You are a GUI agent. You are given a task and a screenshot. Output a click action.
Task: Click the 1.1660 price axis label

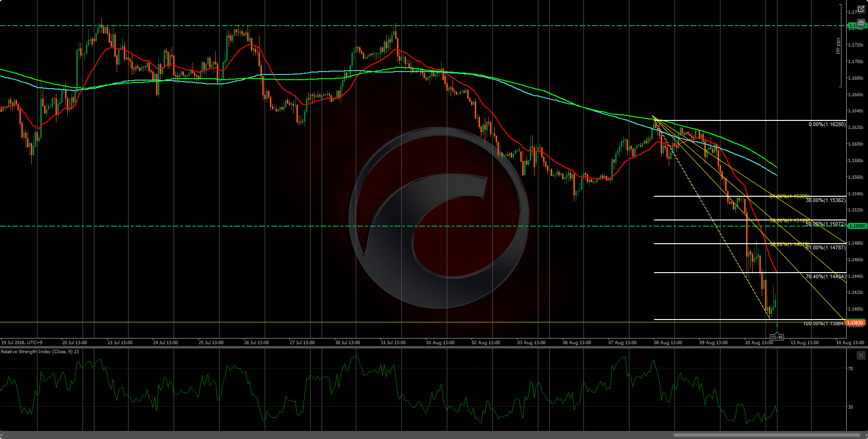tap(856, 95)
